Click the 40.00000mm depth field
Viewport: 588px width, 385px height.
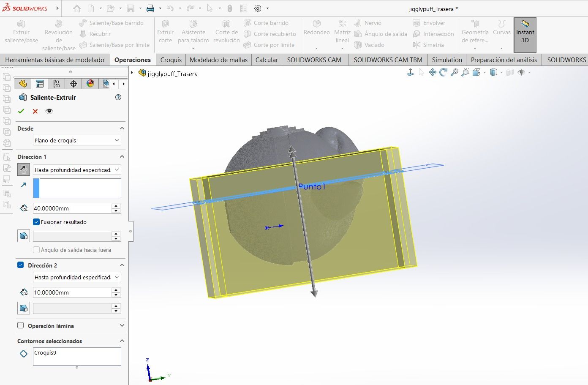[72, 208]
